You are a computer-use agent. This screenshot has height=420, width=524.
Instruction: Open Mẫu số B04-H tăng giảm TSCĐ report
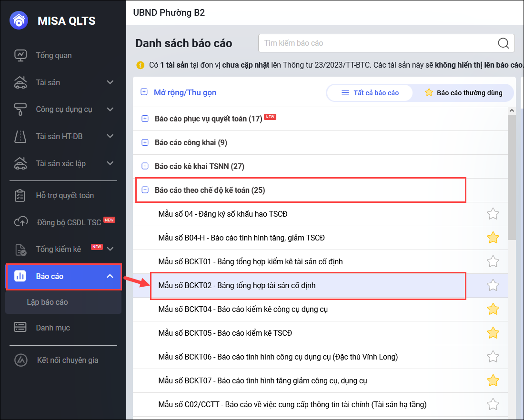pos(320,238)
